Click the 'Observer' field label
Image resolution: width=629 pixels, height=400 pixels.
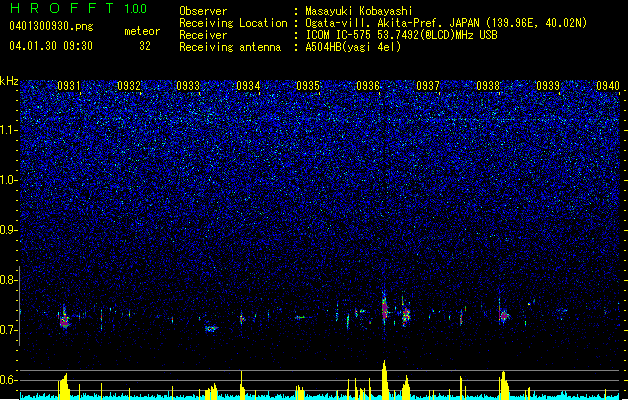click(x=203, y=11)
